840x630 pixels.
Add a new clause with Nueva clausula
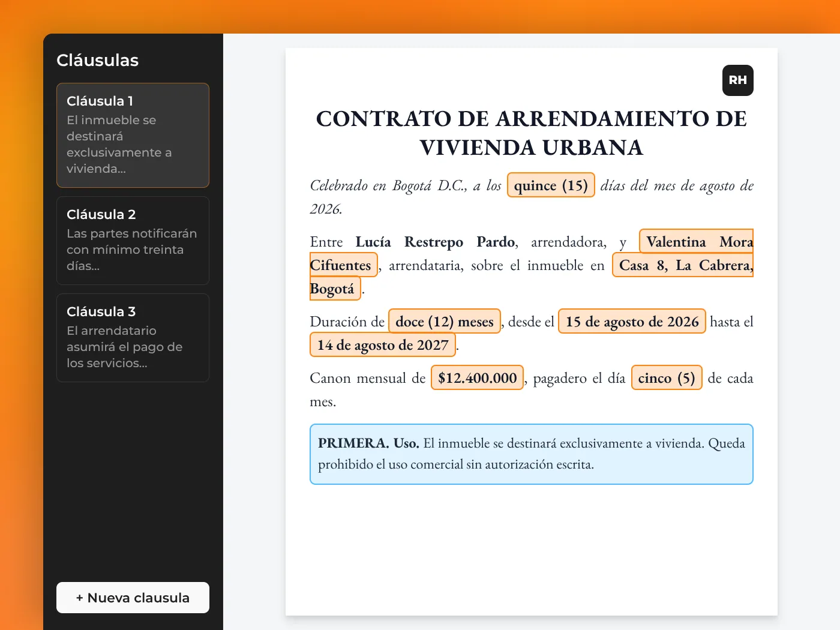pos(133,598)
